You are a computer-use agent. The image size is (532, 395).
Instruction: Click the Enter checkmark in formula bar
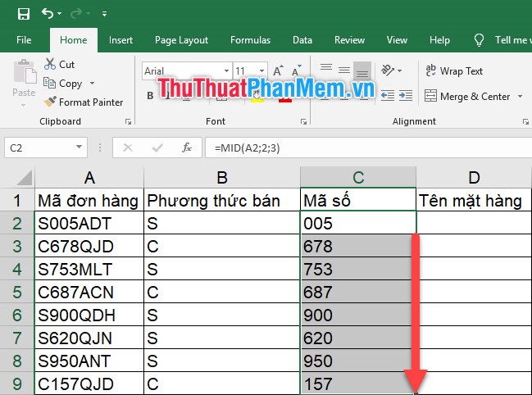(x=157, y=148)
